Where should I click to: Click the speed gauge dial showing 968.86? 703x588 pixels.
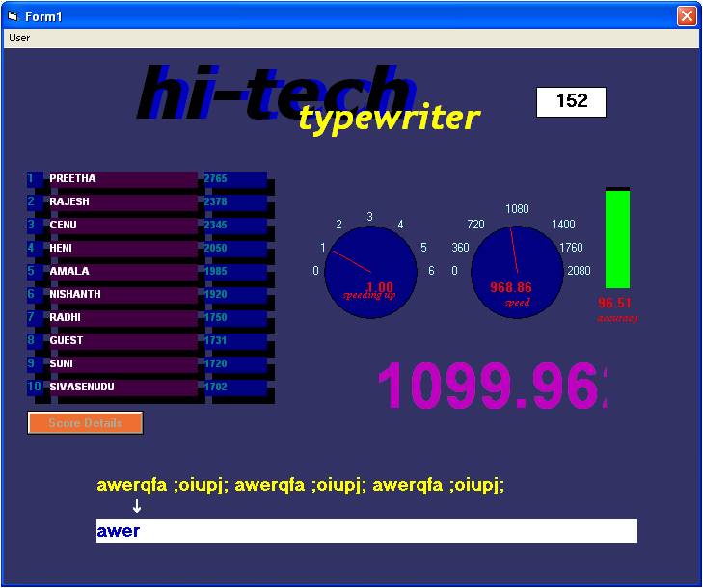[x=517, y=272]
